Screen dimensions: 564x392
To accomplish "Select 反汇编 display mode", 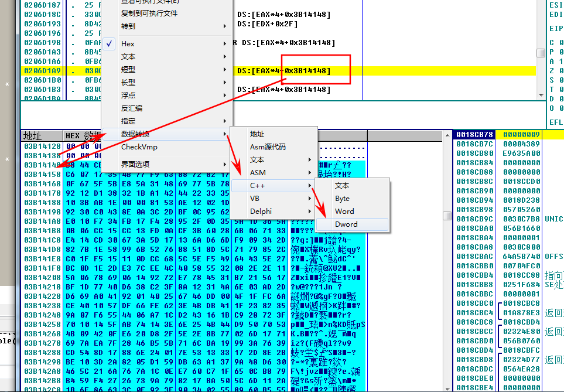I will coord(166,108).
